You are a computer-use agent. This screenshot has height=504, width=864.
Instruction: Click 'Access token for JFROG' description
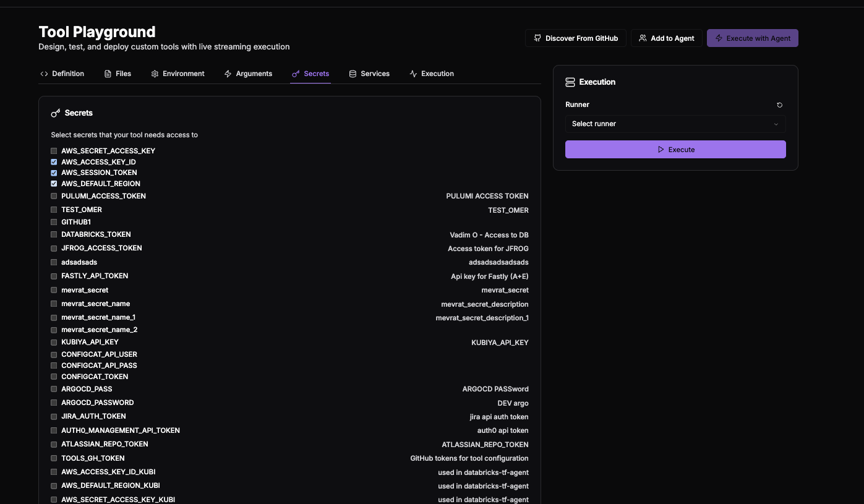pos(488,249)
